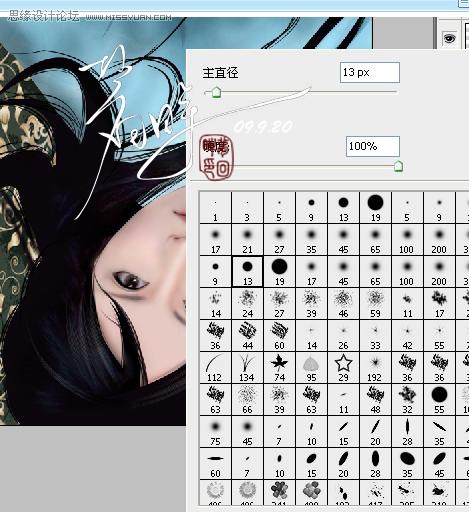Pick the soft round 75 brush preset

tap(215, 432)
